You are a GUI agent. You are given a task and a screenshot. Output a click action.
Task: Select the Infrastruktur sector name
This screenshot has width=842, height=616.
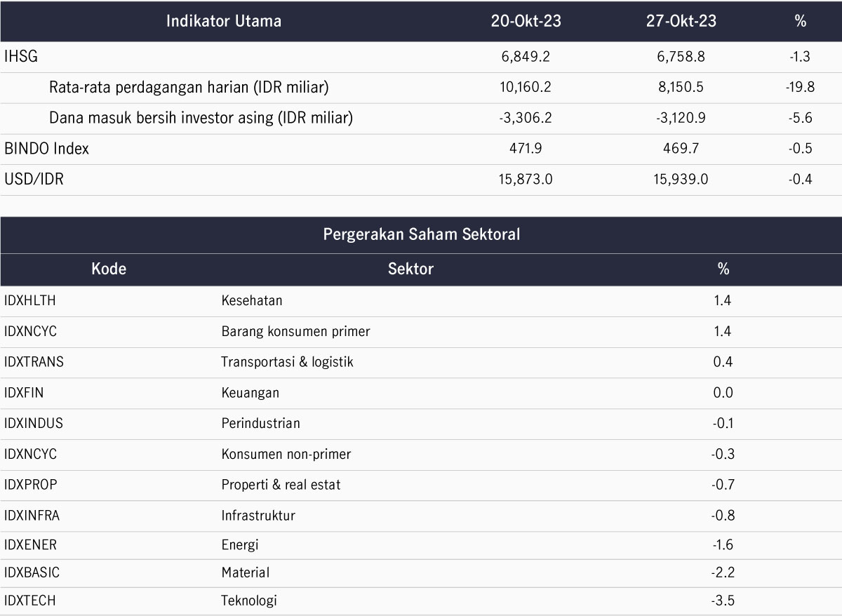(258, 516)
